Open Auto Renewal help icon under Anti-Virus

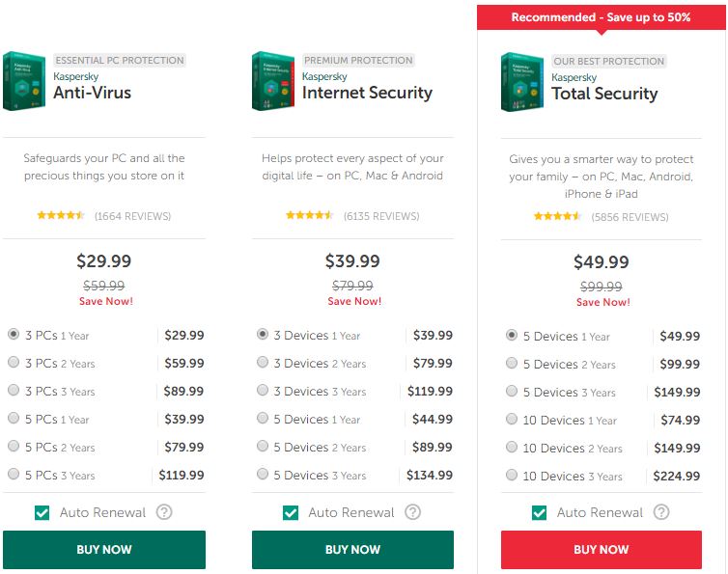(164, 512)
